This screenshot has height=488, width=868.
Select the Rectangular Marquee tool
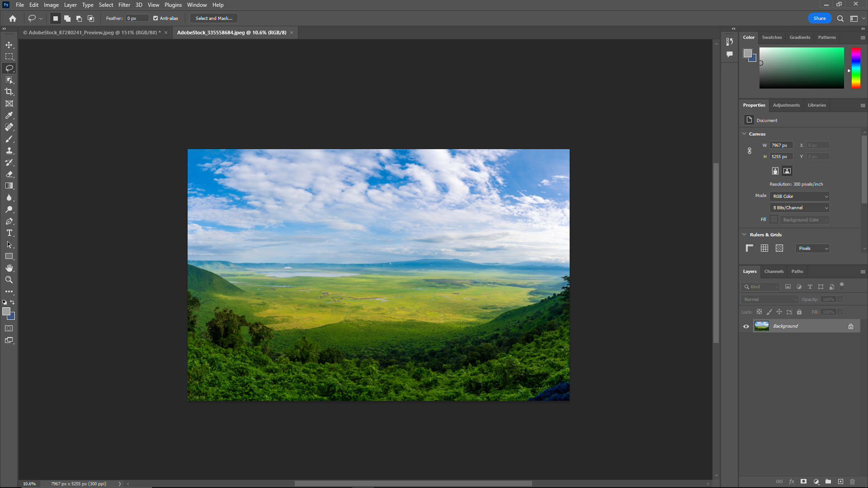pos(9,56)
